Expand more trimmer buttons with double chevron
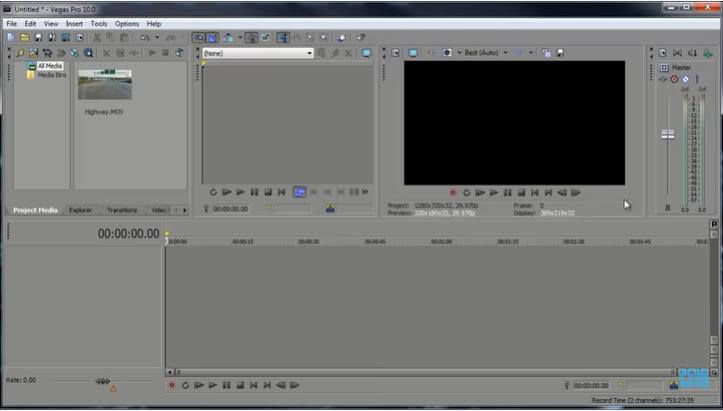 click(x=365, y=192)
